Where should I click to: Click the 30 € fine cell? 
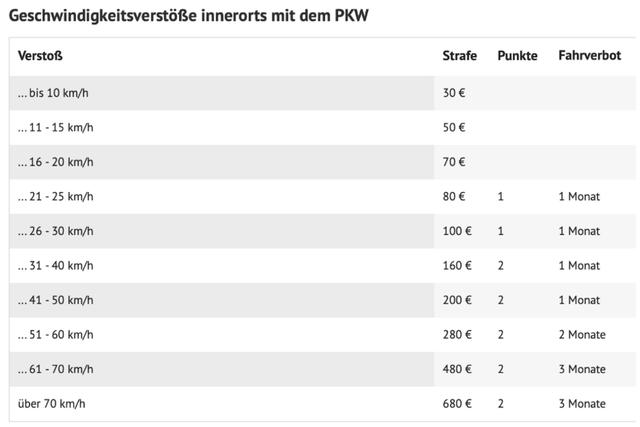click(x=454, y=93)
